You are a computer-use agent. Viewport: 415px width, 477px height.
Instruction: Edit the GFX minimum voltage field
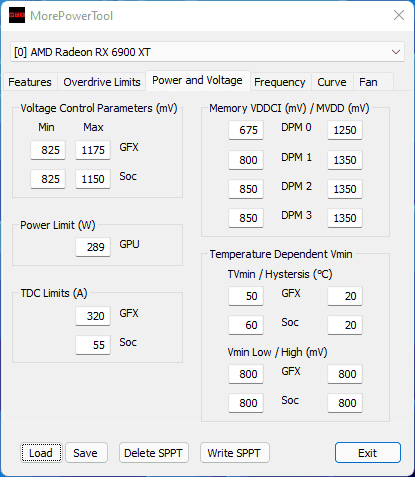pyautogui.click(x=48, y=150)
